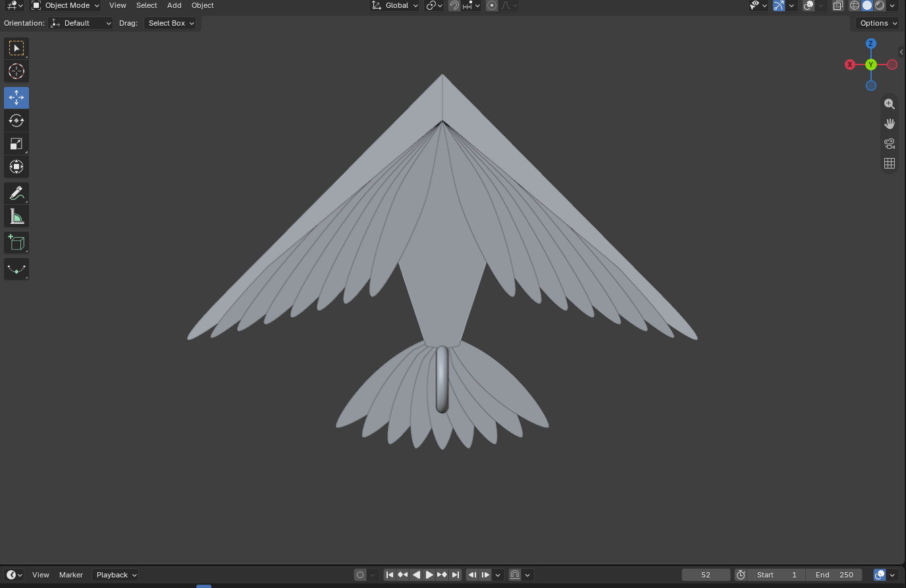Select the Select Box tool

(16, 48)
